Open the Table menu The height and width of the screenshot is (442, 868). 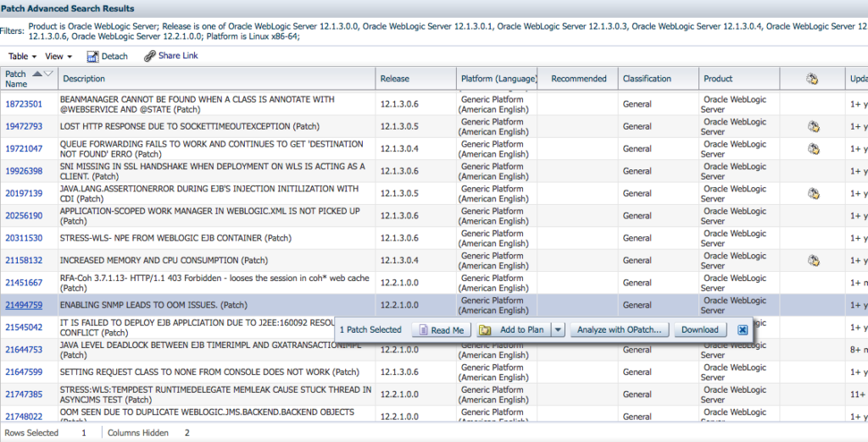tap(22, 57)
